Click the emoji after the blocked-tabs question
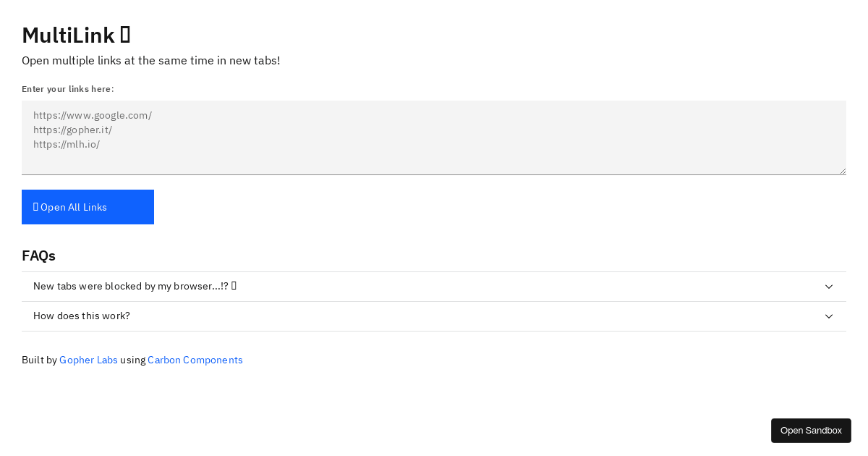The width and height of the screenshot is (868, 456). click(x=234, y=286)
